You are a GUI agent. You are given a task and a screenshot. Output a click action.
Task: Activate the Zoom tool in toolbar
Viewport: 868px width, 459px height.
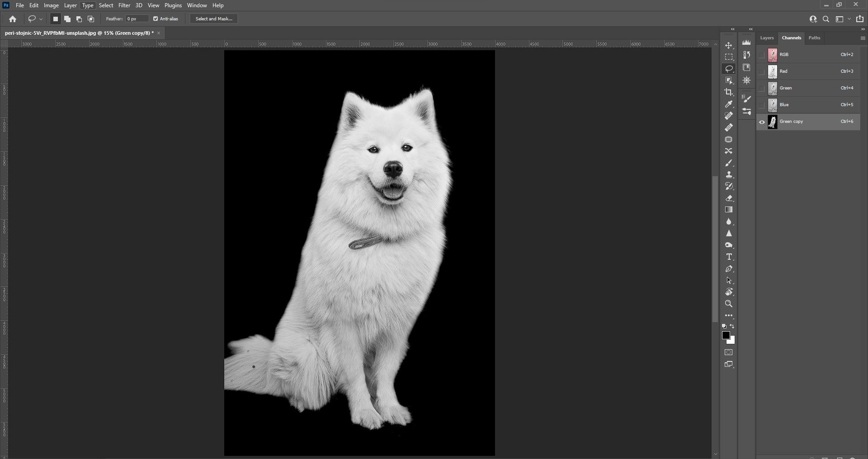click(728, 304)
